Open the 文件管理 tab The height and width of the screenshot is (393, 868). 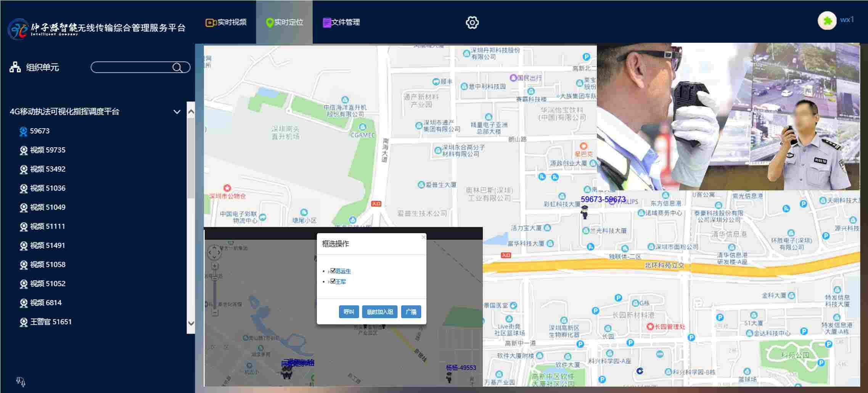point(341,23)
